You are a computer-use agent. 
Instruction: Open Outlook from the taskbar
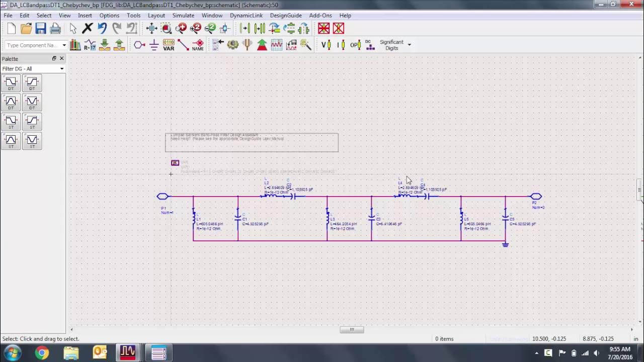pos(100,353)
